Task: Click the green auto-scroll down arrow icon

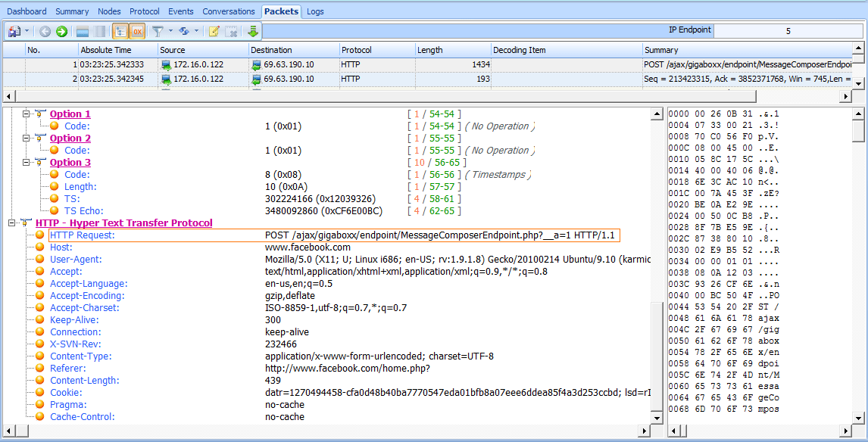Action: pyautogui.click(x=253, y=32)
